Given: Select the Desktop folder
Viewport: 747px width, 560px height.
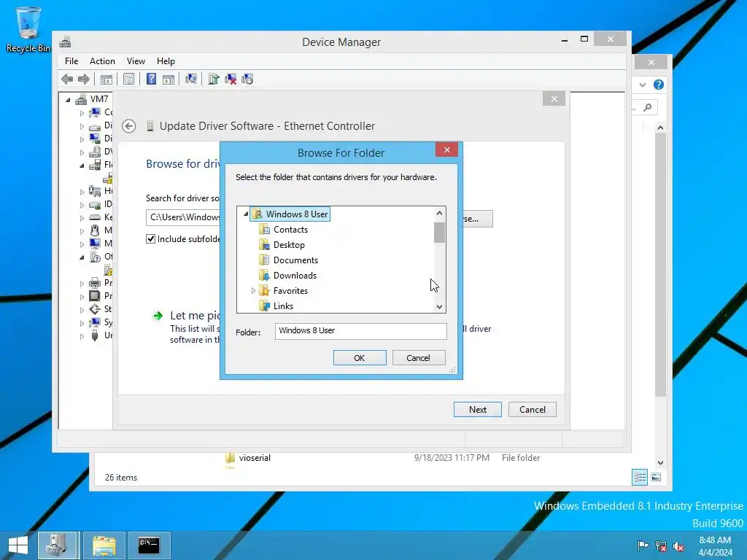Looking at the screenshot, I should click(x=289, y=245).
